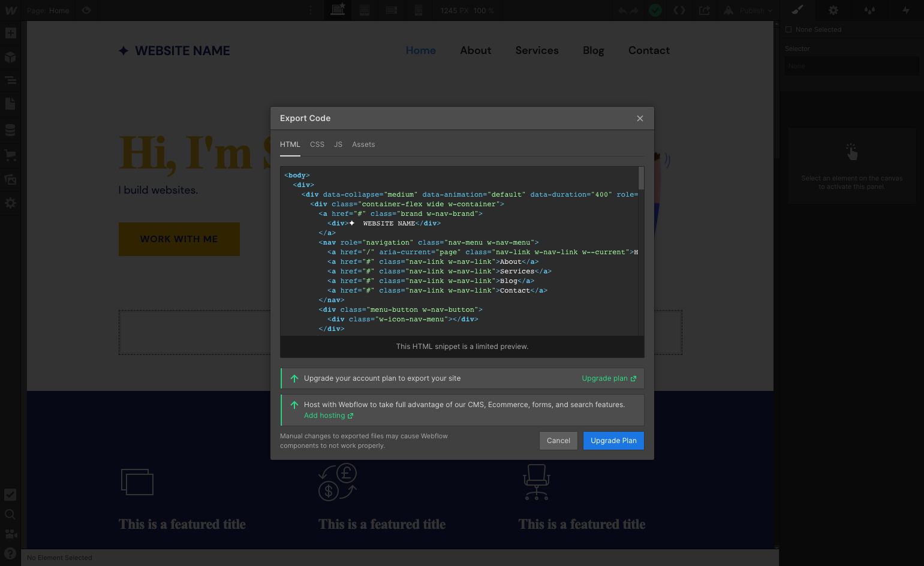
Task: Open the Interactions panel with the lightning icon
Action: click(905, 10)
